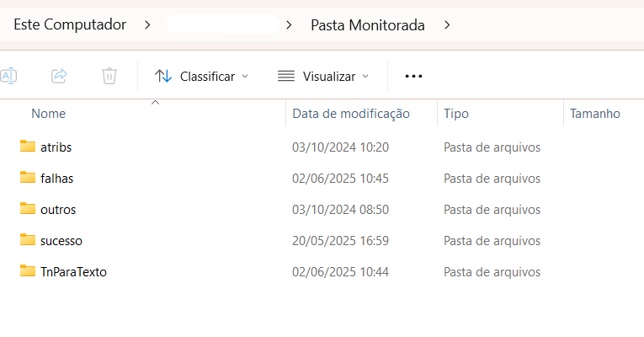
Task: Sort by Nome column header
Action: (x=49, y=114)
